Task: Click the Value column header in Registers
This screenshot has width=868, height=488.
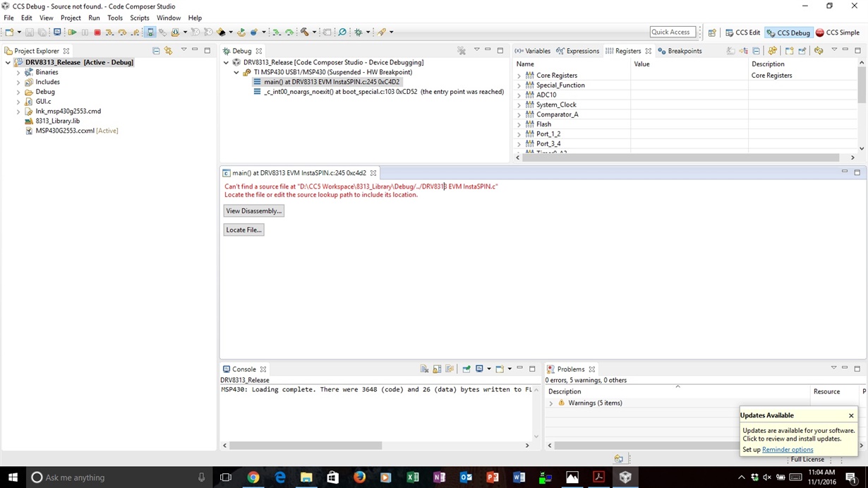Action: [689, 64]
